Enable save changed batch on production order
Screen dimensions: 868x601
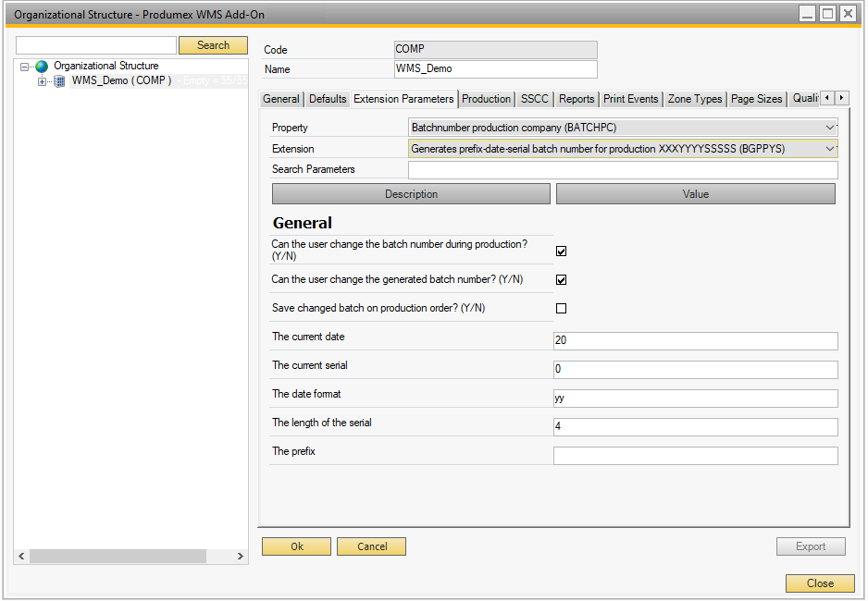(x=561, y=308)
